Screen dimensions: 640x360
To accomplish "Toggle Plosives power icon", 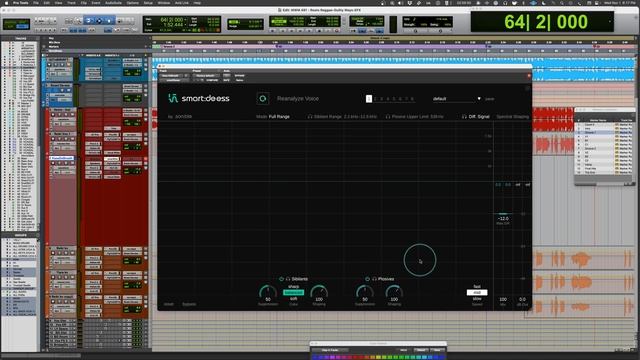I will pos(367,279).
